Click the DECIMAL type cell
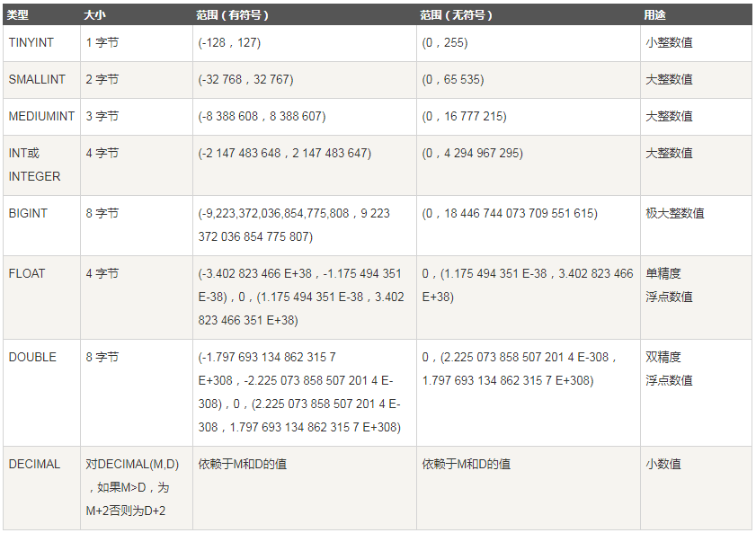The height and width of the screenshot is (533, 756). tap(42, 488)
